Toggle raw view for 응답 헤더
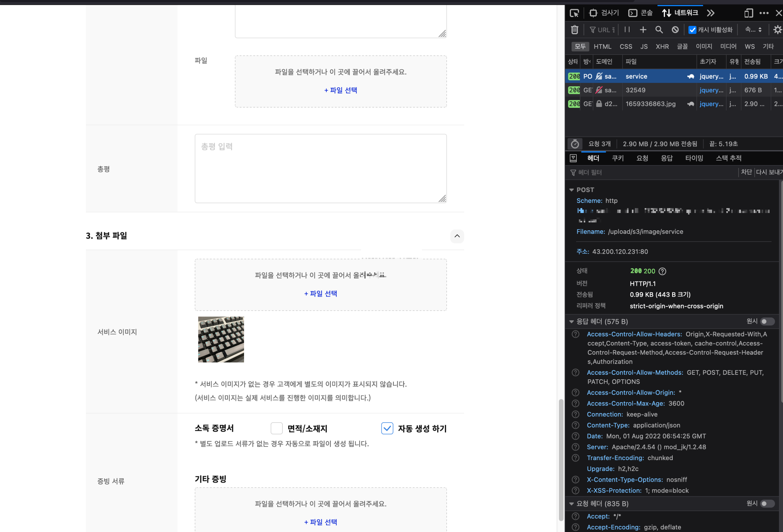The image size is (783, 532). click(x=767, y=321)
